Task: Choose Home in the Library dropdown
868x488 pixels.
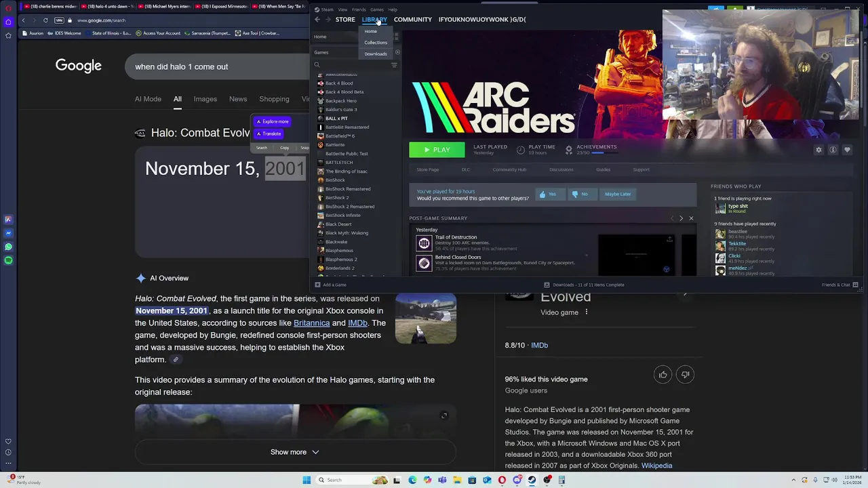Action: pyautogui.click(x=370, y=32)
